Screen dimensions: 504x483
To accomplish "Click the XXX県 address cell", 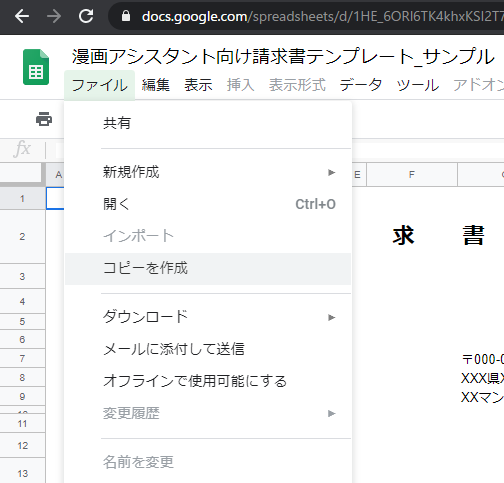I will click(482, 378).
